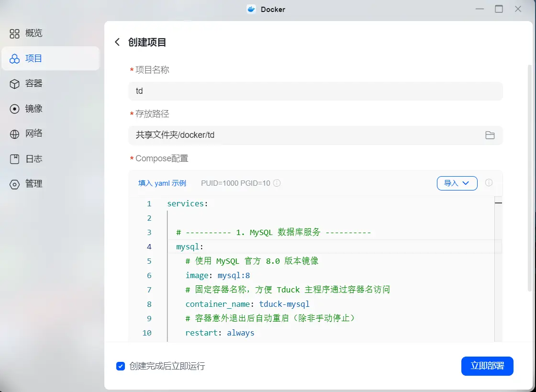The width and height of the screenshot is (536, 392).
Task: Click the Docker whale icon in title bar
Action: (x=251, y=9)
